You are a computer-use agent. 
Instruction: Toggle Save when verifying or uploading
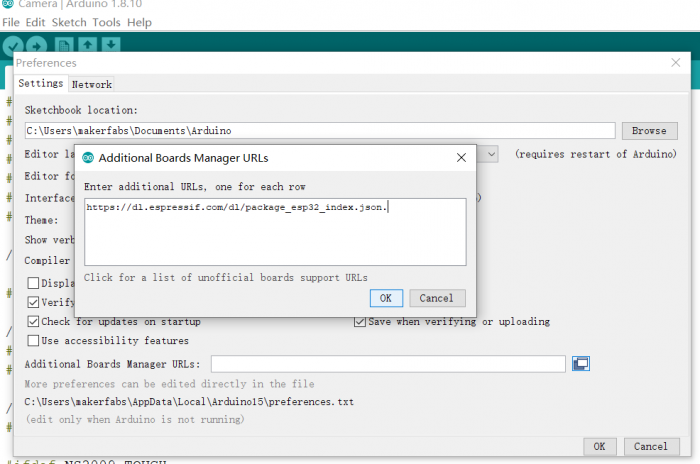click(x=360, y=322)
